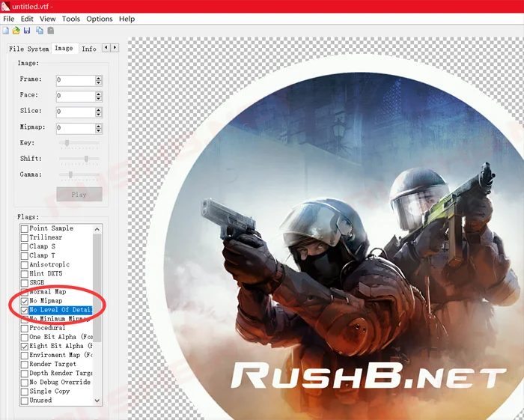
Task: Click the VTFEdit app icon in title bar
Action: 5,6
